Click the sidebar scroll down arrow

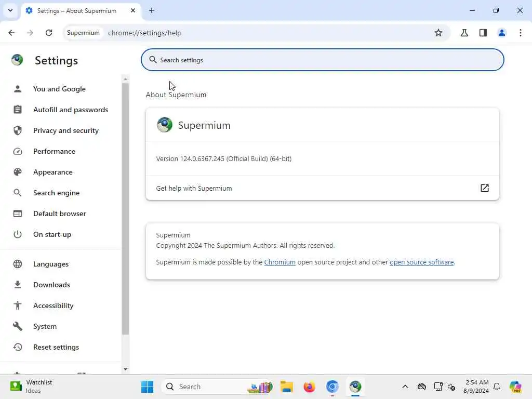pyautogui.click(x=126, y=369)
